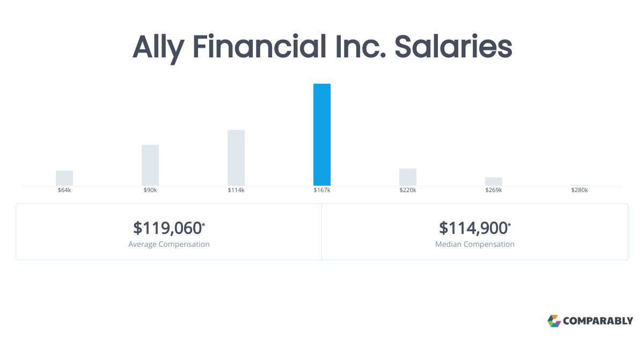Viewport: 644px width, 338px height.
Task: Click the Comparably logo icon
Action: pyautogui.click(x=554, y=321)
